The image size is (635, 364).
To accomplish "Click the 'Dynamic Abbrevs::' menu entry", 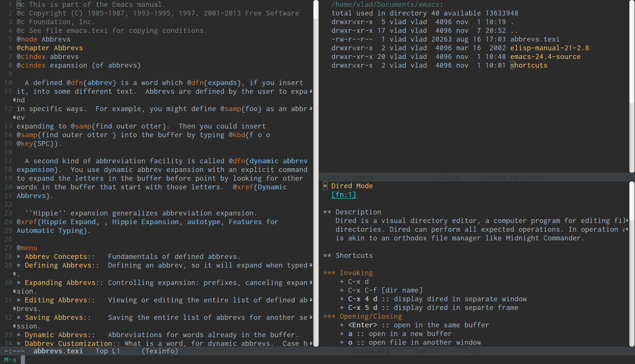I will click(x=60, y=335).
